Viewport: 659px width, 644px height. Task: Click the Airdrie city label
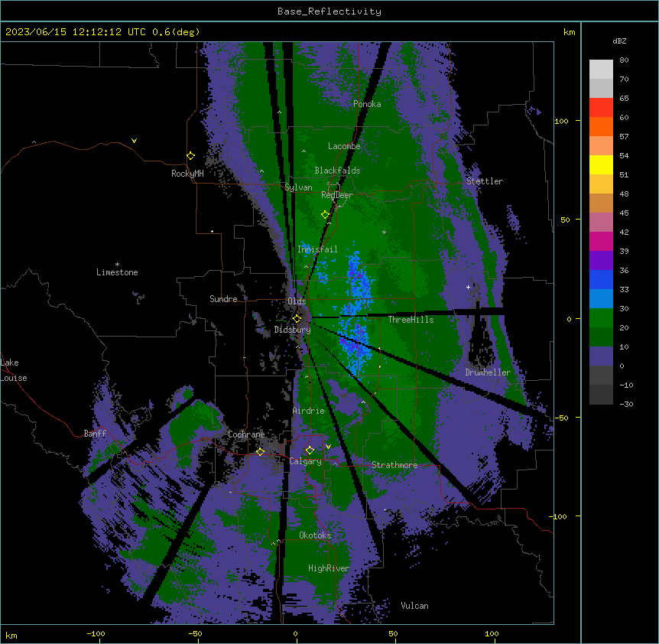point(308,411)
